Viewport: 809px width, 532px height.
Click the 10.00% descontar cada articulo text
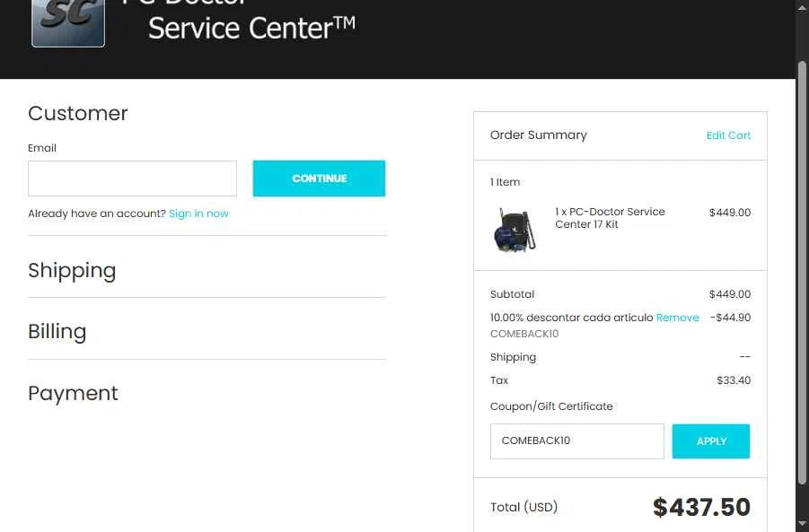pos(572,318)
